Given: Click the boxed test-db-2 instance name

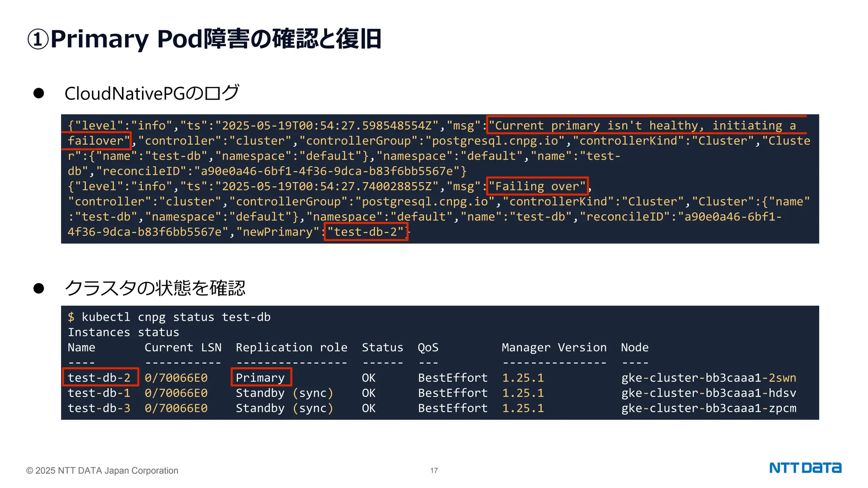Looking at the screenshot, I should point(100,377).
